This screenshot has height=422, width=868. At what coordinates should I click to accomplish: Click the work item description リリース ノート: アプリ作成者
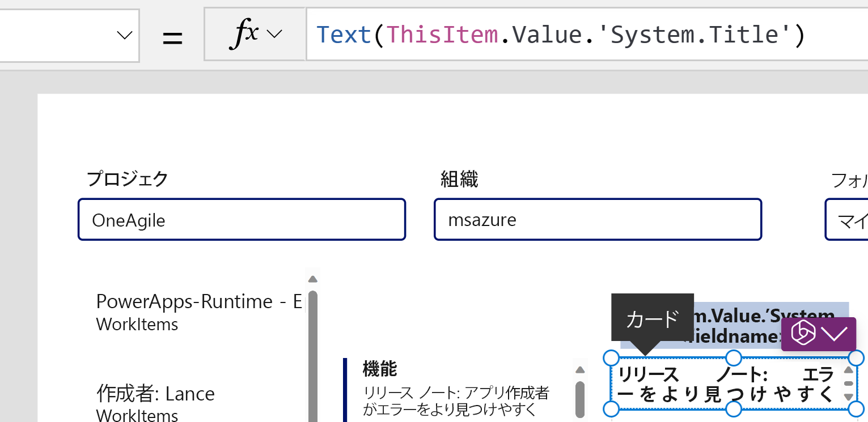click(x=456, y=400)
